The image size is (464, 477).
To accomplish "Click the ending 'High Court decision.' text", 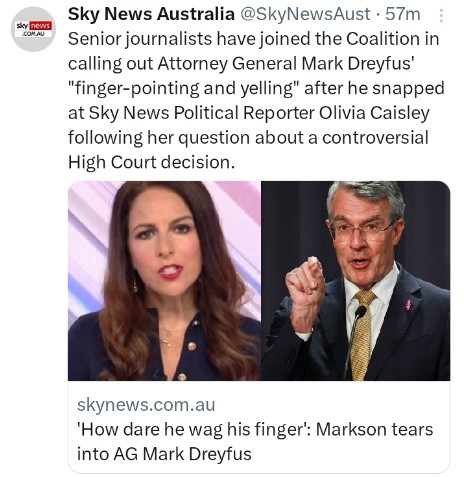I will point(152,162).
